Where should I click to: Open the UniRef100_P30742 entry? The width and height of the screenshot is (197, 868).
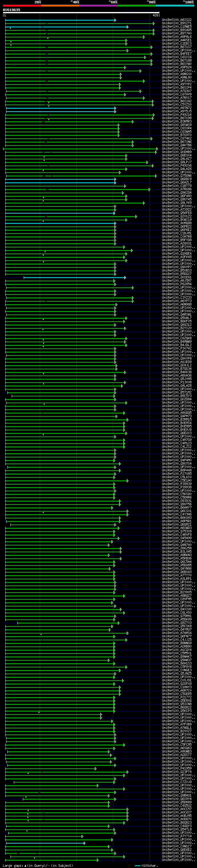pos(177,349)
